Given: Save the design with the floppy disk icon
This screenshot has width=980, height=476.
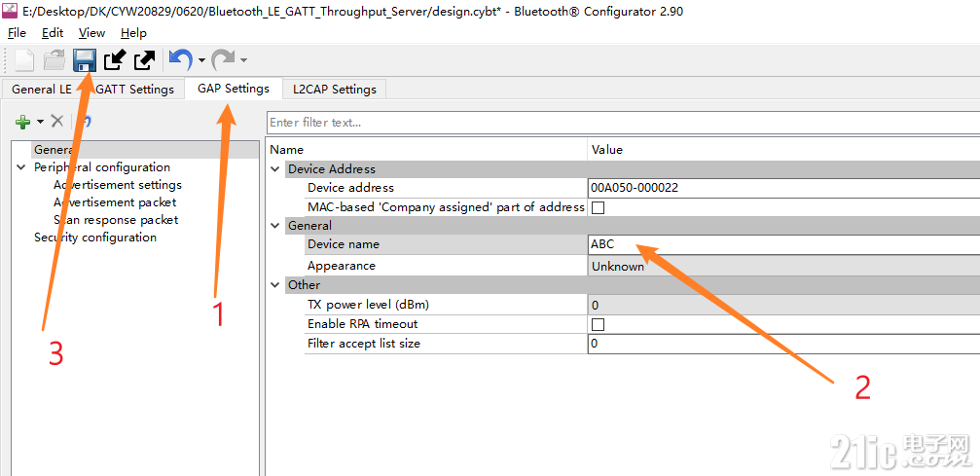Looking at the screenshot, I should click(x=84, y=60).
